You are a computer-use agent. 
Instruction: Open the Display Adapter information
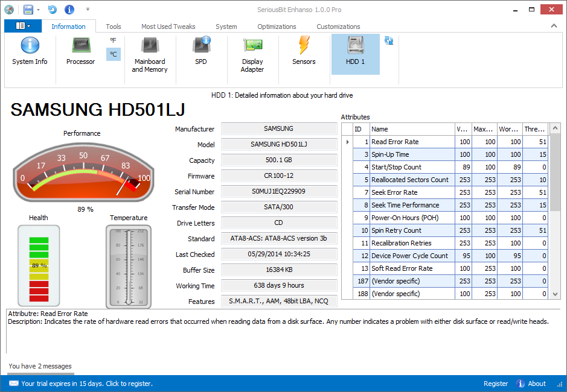click(x=252, y=55)
